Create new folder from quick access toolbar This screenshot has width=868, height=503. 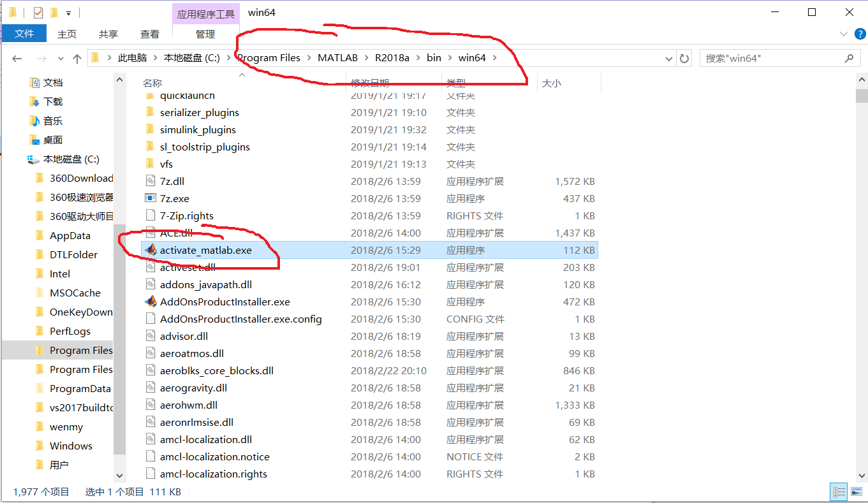pyautogui.click(x=54, y=12)
